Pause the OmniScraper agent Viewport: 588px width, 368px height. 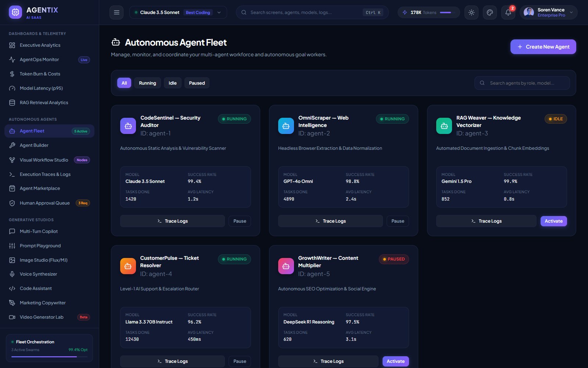point(398,221)
